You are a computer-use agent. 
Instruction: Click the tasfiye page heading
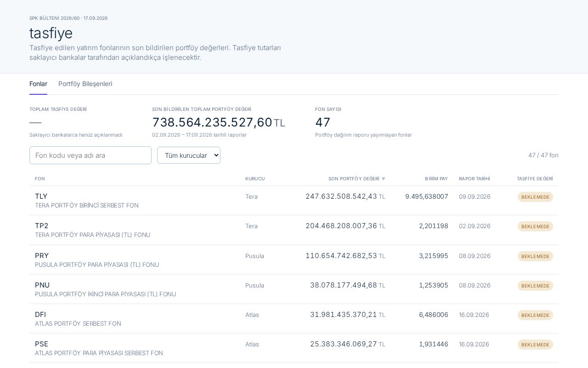pos(51,33)
